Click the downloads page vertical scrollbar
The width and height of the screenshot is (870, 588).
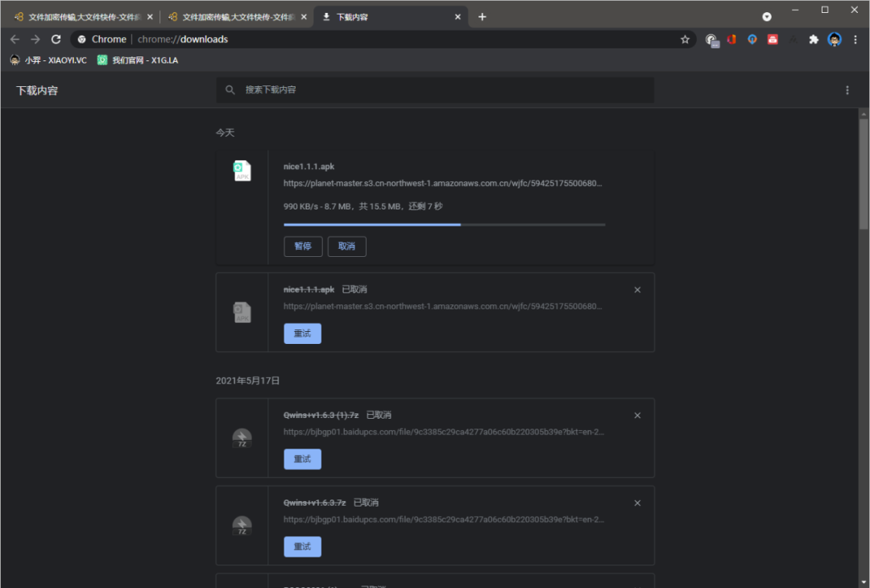(864, 242)
